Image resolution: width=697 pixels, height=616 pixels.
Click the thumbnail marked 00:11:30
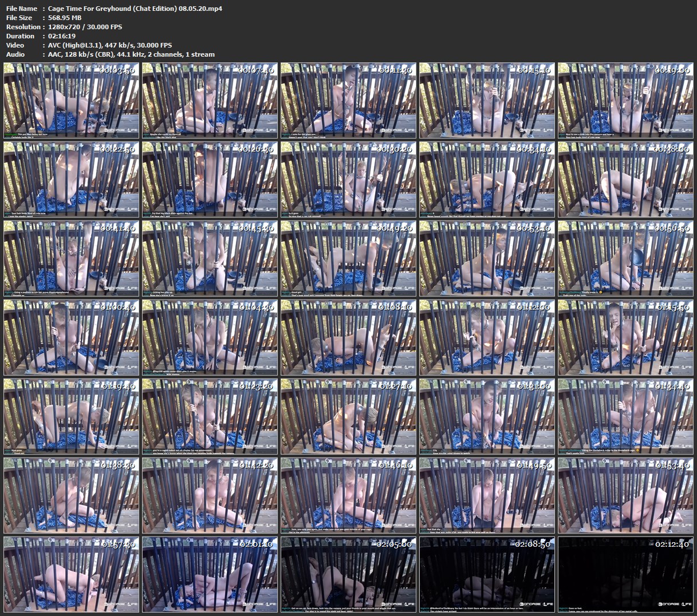pos(348,100)
